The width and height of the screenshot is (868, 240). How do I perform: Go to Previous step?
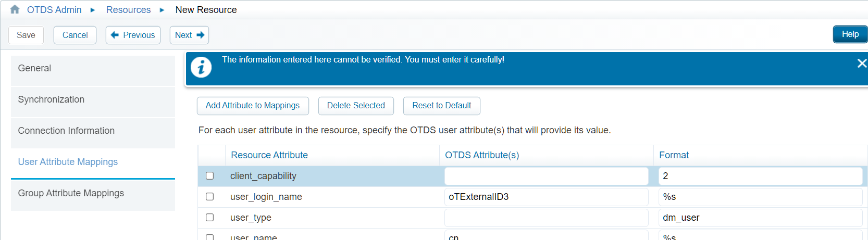133,35
